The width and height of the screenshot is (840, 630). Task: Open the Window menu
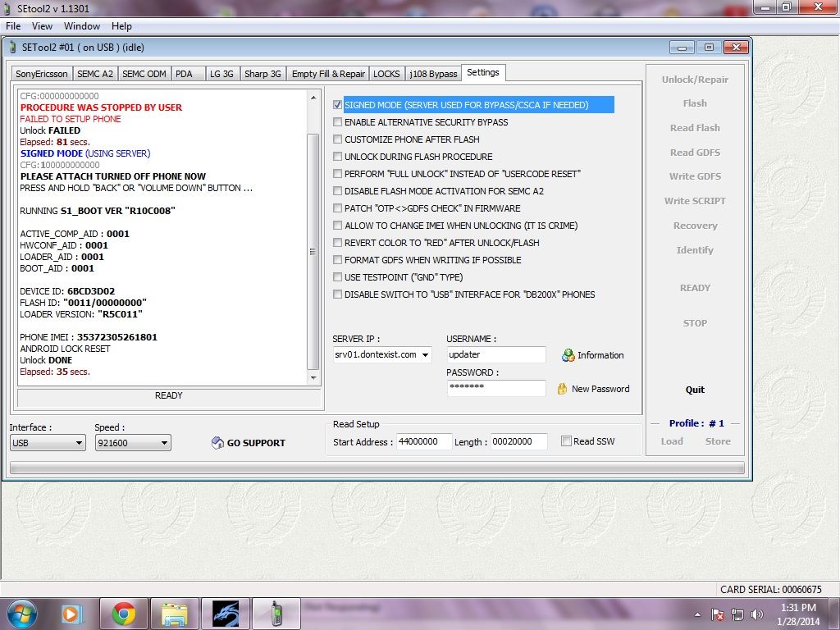click(x=81, y=26)
